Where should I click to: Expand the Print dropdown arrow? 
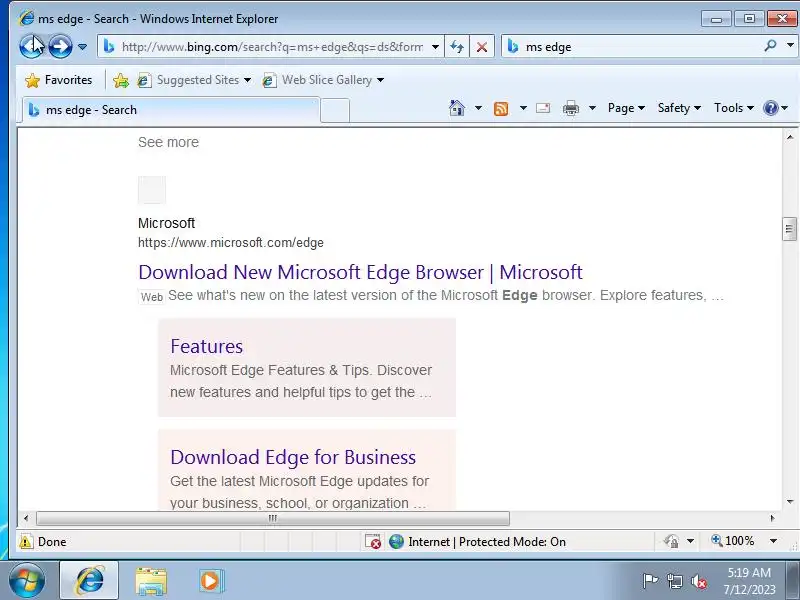pyautogui.click(x=592, y=108)
